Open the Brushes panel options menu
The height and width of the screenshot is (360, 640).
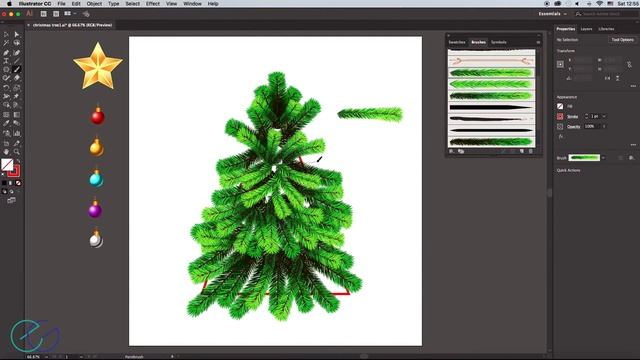[538, 42]
